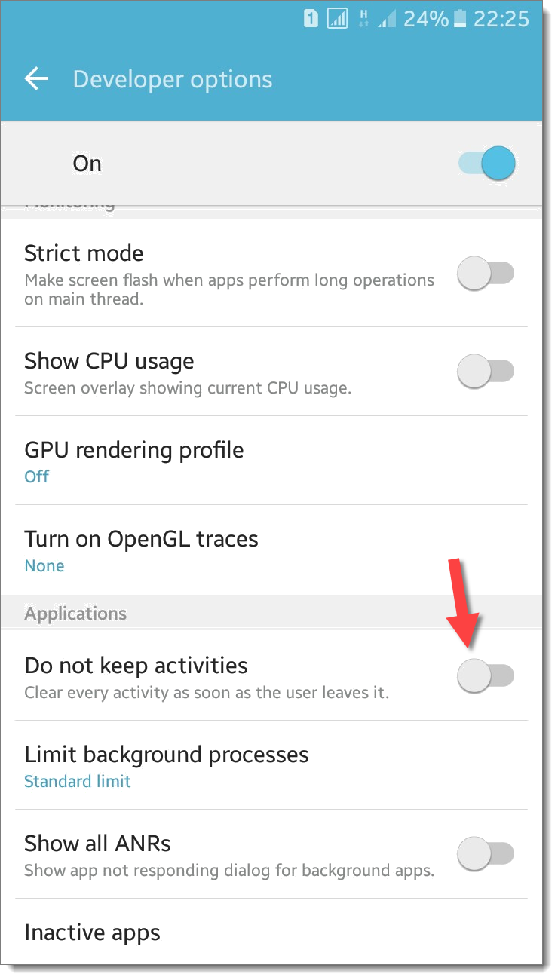
Task: Tap the back arrow icon
Action: coord(36,79)
